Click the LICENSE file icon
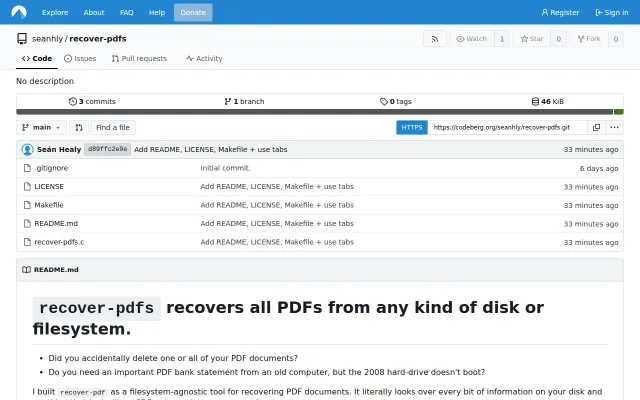Image resolution: width=640 pixels, height=400 pixels. click(27, 187)
